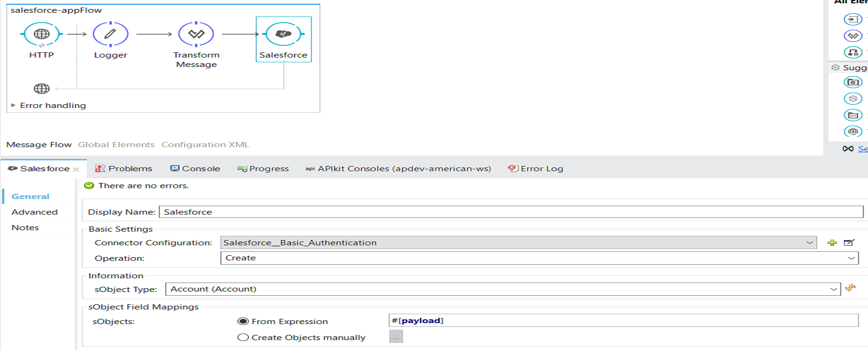Open the Console tab
This screenshot has width=868, height=350.
(x=195, y=168)
